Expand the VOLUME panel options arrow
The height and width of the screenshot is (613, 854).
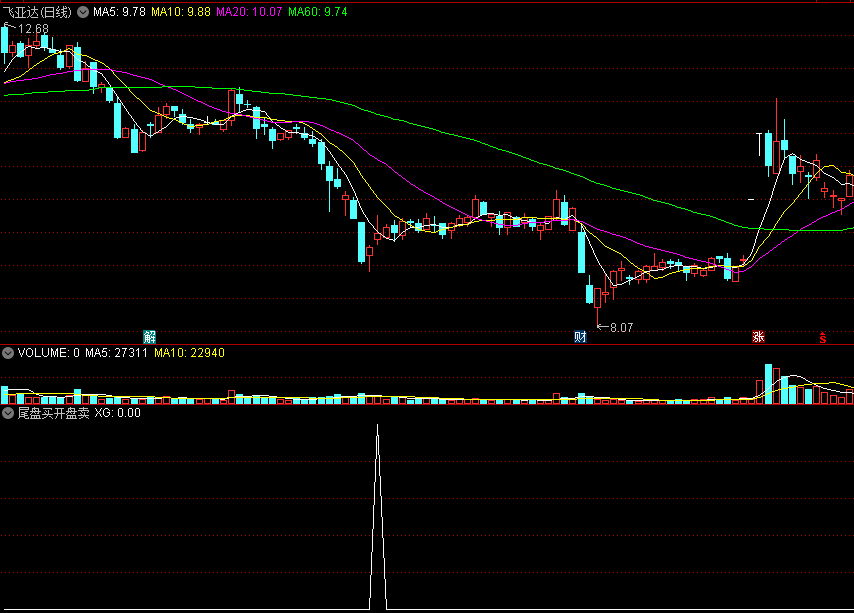8,353
